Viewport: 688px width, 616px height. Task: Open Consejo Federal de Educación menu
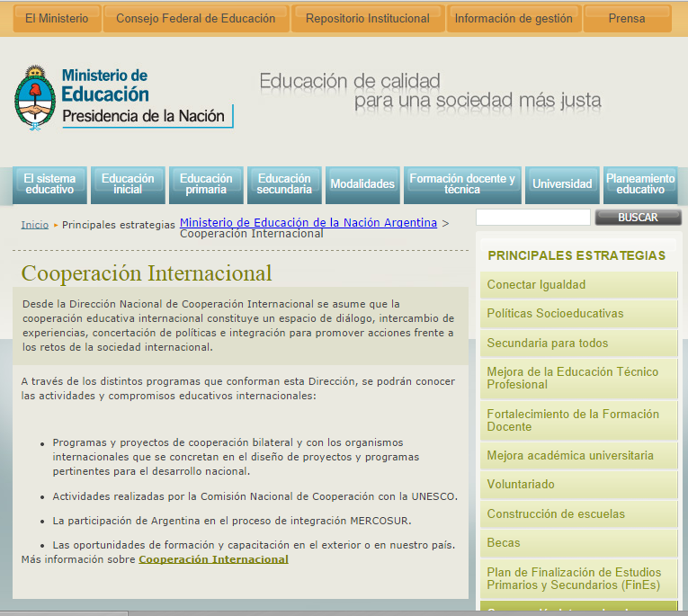click(x=195, y=18)
